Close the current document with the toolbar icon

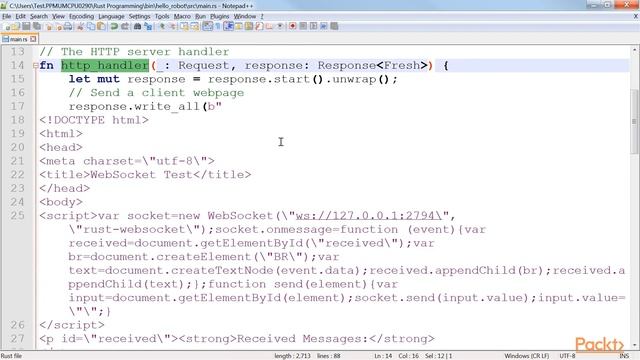tap(49, 27)
